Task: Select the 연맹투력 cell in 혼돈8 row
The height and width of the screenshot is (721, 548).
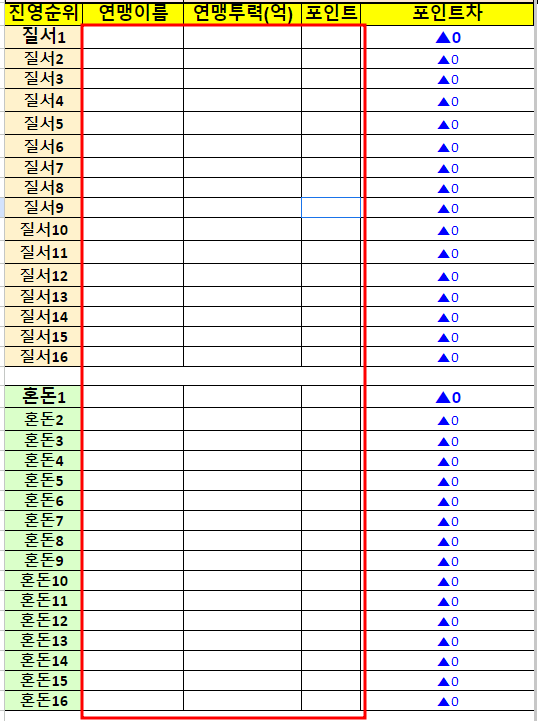Action: point(242,541)
